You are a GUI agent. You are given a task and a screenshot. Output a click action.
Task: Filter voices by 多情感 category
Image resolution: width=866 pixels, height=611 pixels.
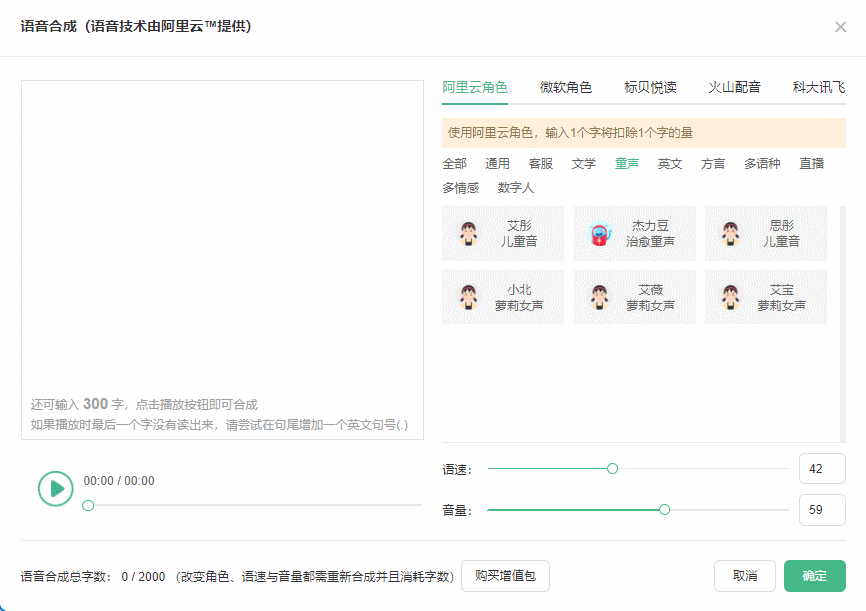[x=461, y=188]
